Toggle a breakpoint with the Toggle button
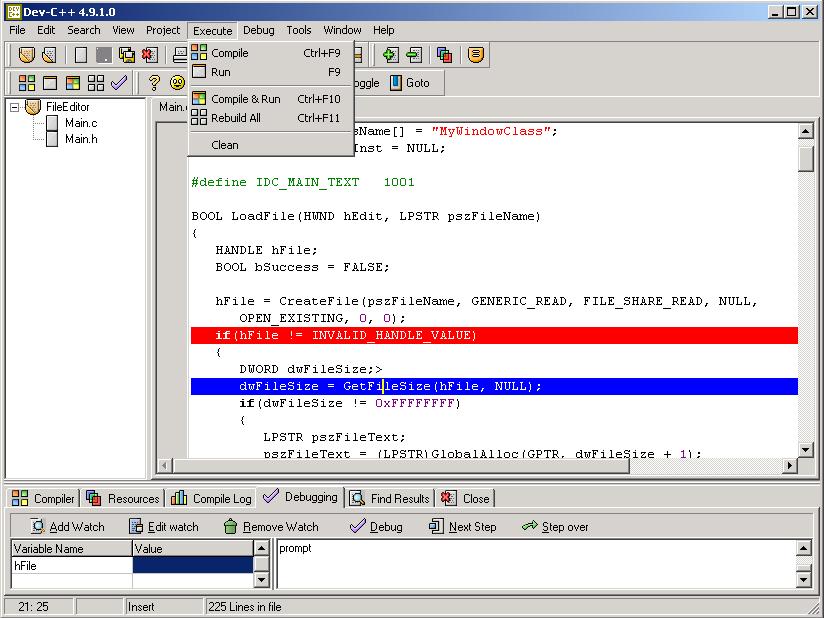This screenshot has width=824, height=618. tap(365, 83)
